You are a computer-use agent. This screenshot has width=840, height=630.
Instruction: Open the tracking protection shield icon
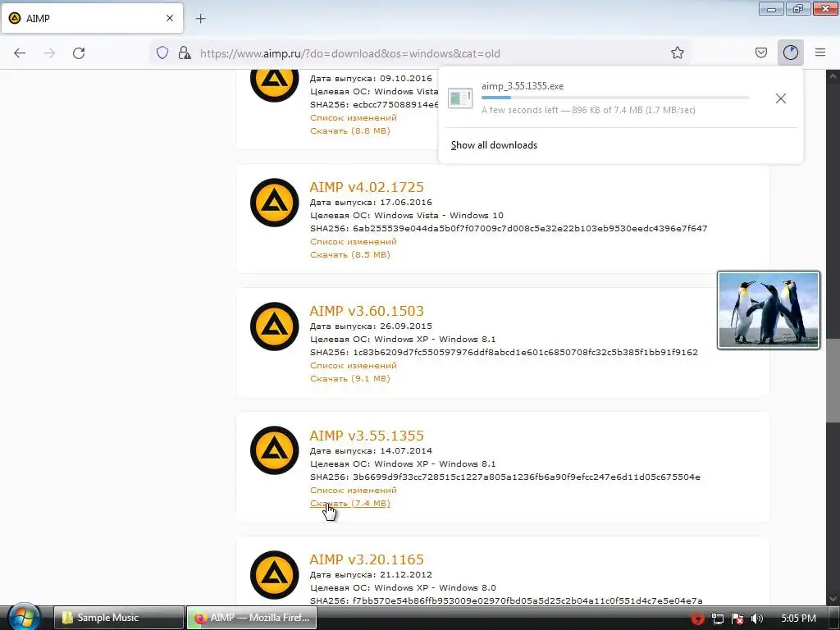pos(162,52)
